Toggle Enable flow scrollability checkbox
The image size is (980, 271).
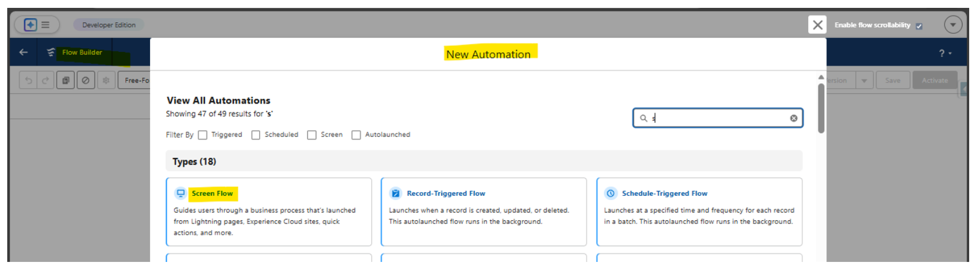(919, 26)
